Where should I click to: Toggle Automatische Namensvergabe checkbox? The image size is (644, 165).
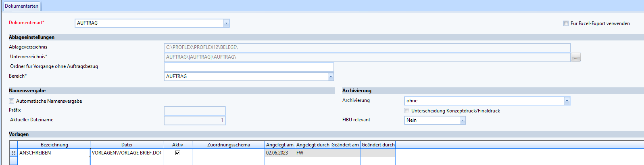click(x=12, y=101)
